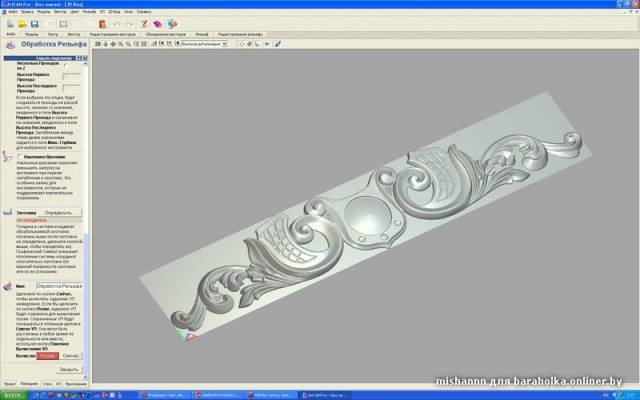Click the Закрыть button
The width and height of the screenshot is (640, 400).
coord(68,369)
